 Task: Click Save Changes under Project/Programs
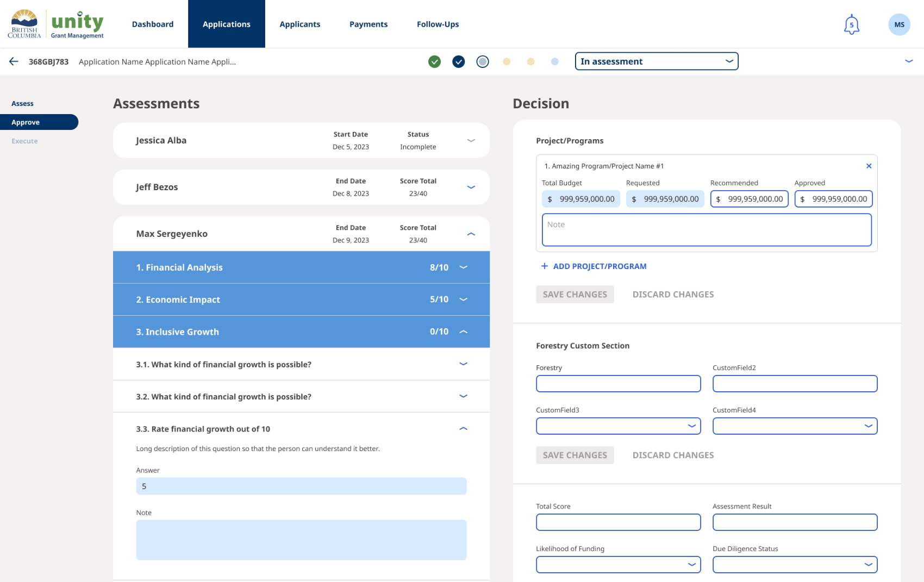click(x=575, y=295)
